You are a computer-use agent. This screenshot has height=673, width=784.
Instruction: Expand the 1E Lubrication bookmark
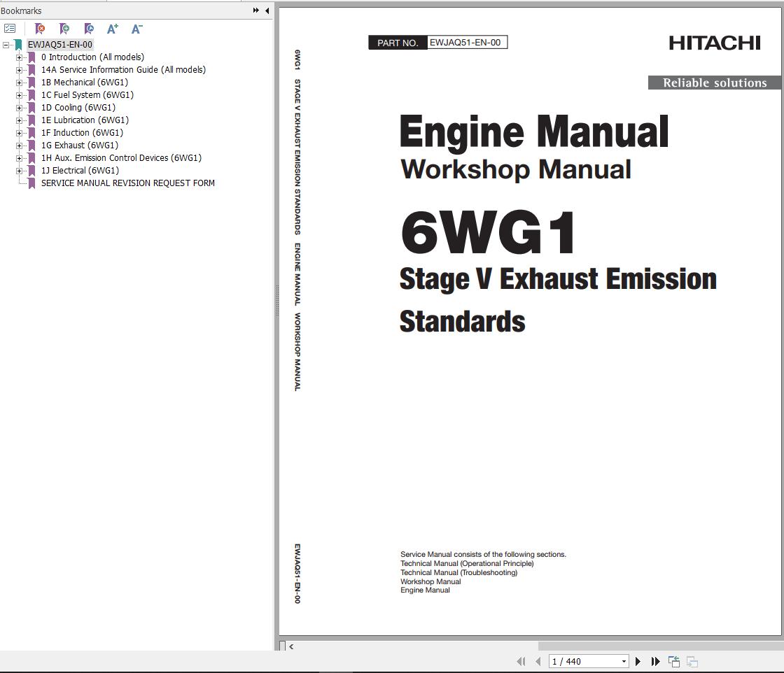click(19, 120)
